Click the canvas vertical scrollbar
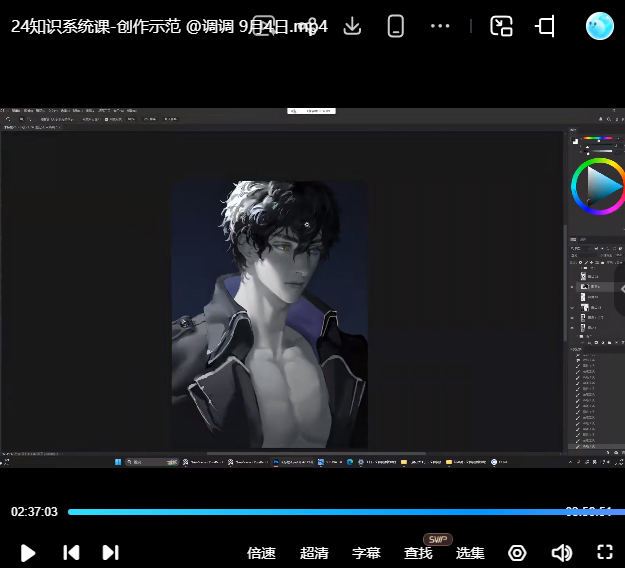625x568 pixels. (565, 283)
